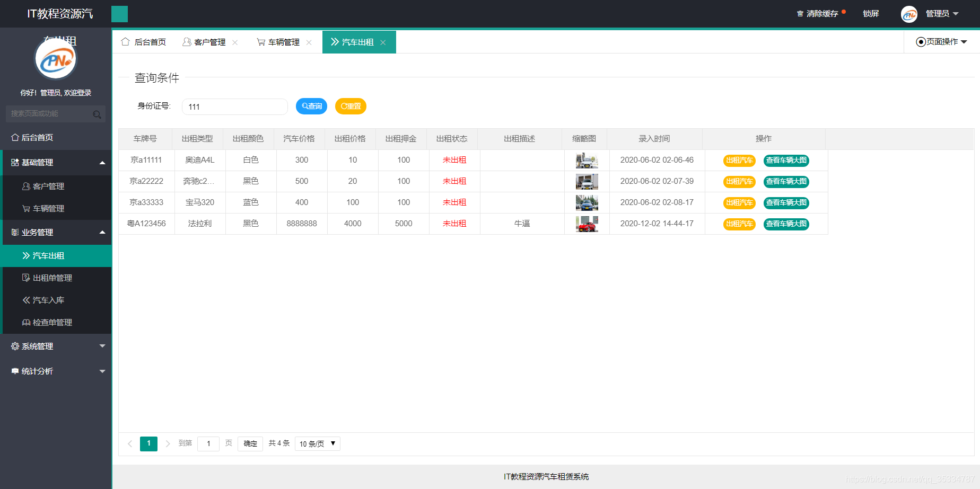Image resolution: width=980 pixels, height=489 pixels.
Task: Open 客户管理 in the sidebar
Action: (x=56, y=186)
